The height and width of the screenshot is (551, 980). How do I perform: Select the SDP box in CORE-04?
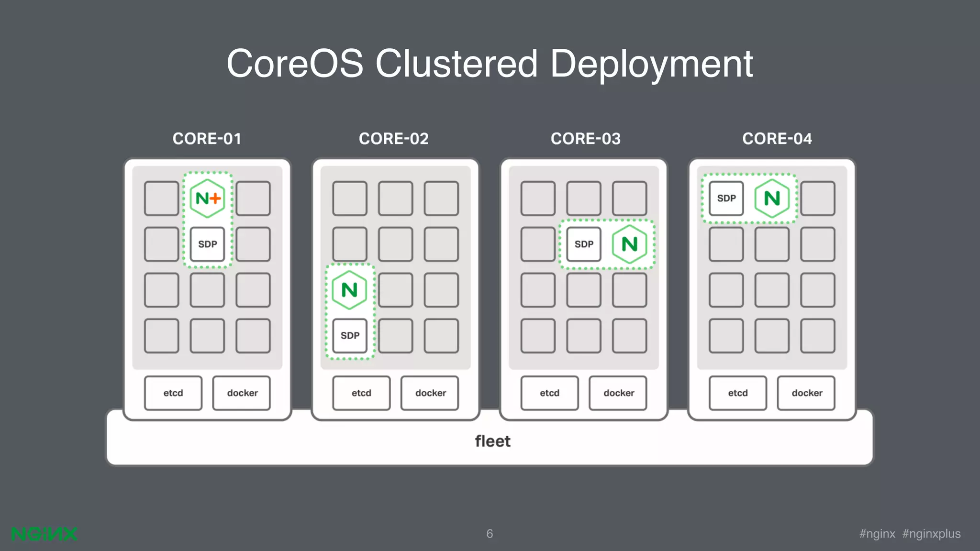point(726,198)
